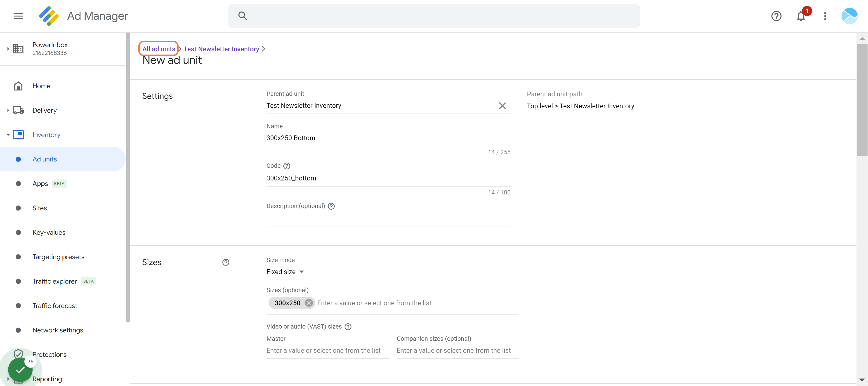Clear the Parent ad unit field

pos(502,106)
